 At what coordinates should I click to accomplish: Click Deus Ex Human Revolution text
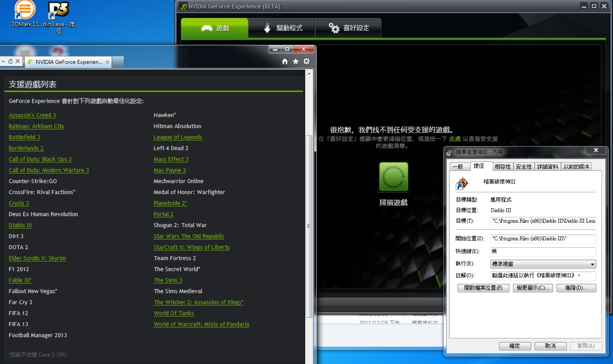[43, 214]
